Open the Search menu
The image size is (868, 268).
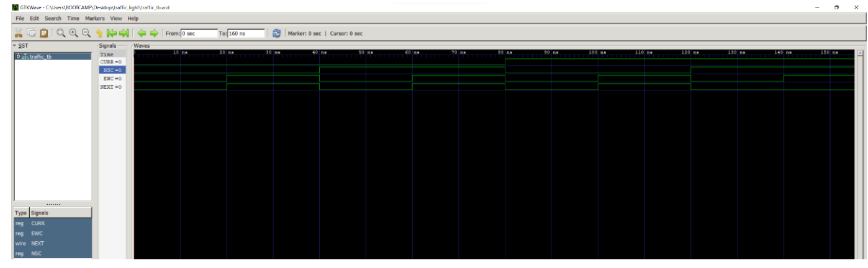53,19
